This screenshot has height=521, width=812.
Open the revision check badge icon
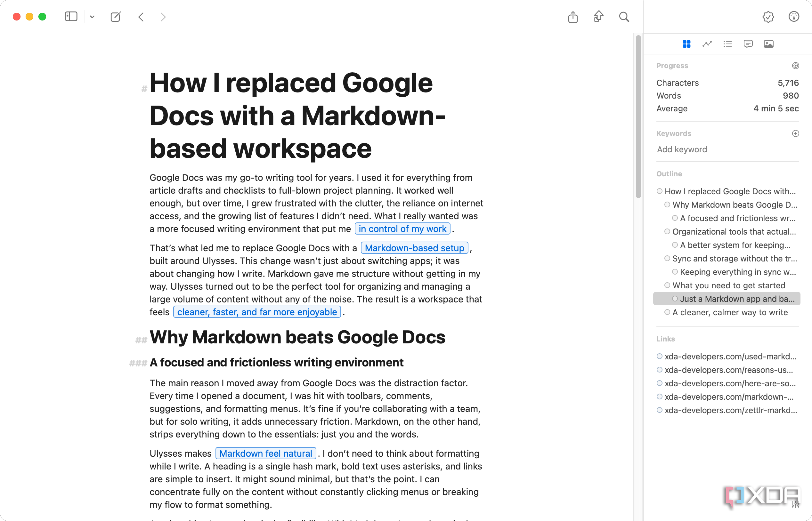tap(768, 17)
